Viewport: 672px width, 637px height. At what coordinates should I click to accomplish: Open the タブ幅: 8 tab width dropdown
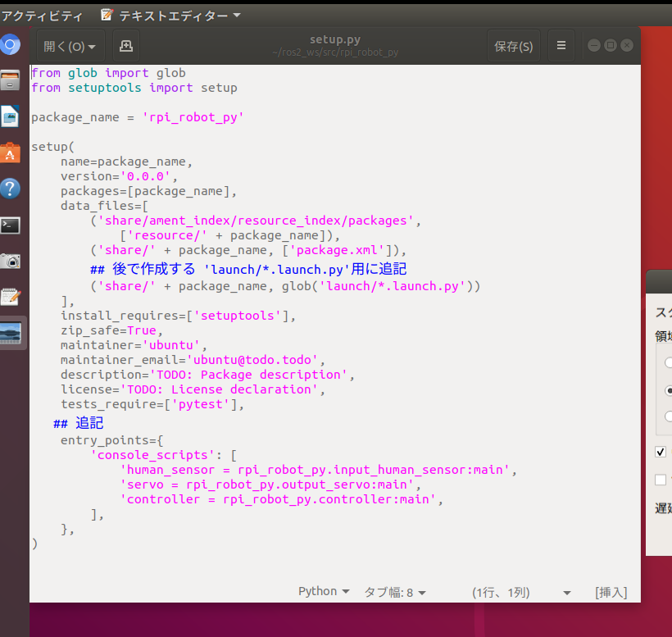[395, 593]
